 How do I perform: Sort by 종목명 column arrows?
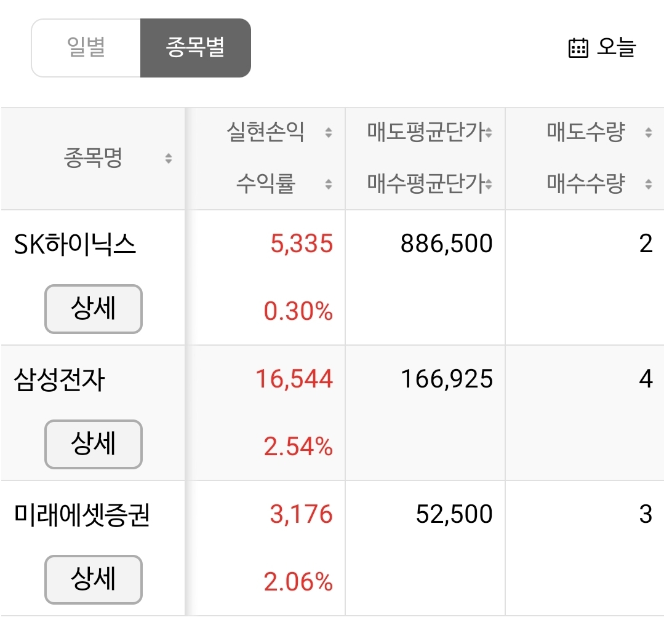coord(169,158)
